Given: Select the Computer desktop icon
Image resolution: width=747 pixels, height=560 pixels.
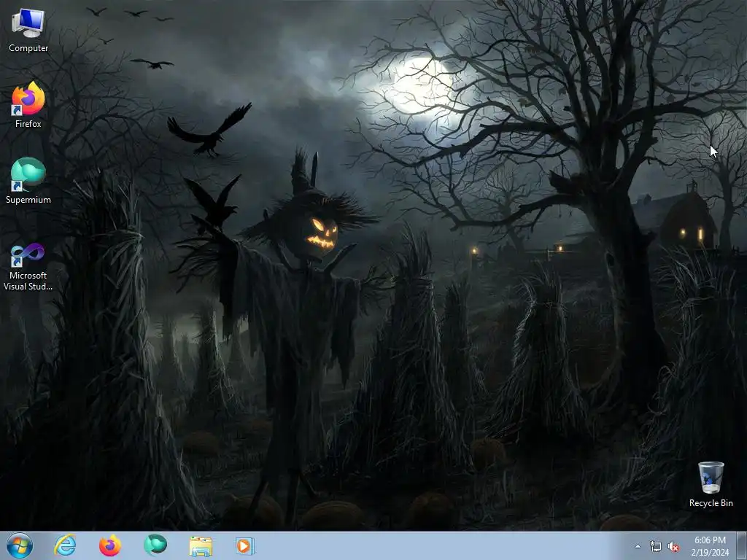Looking at the screenshot, I should click(28, 31).
